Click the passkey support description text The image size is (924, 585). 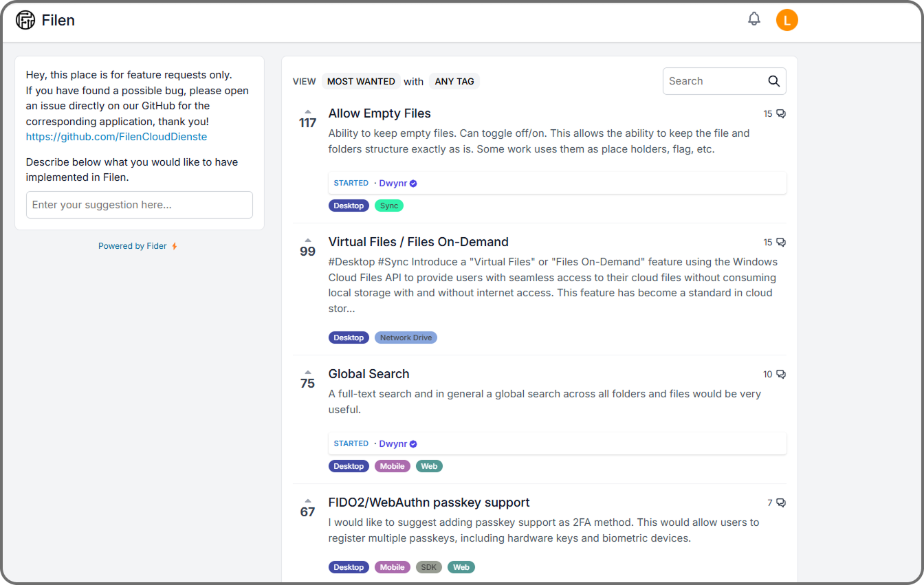coord(544,530)
